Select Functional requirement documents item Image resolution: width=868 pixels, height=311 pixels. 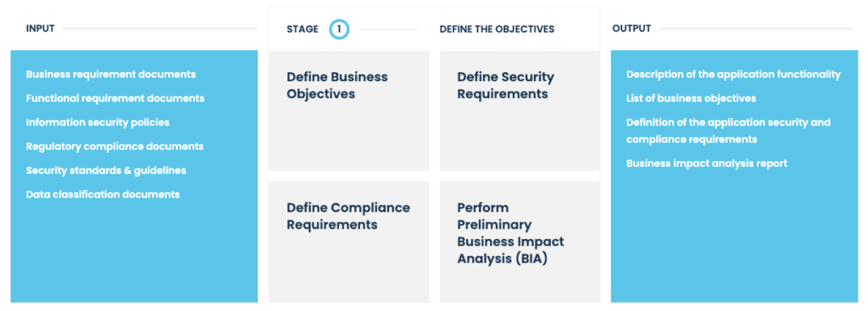click(x=115, y=98)
